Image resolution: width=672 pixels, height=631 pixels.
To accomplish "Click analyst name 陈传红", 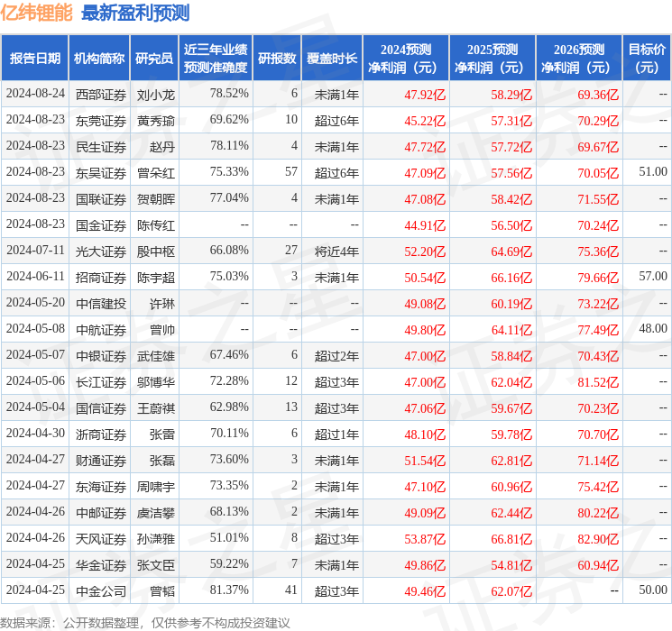I will pos(155,225).
